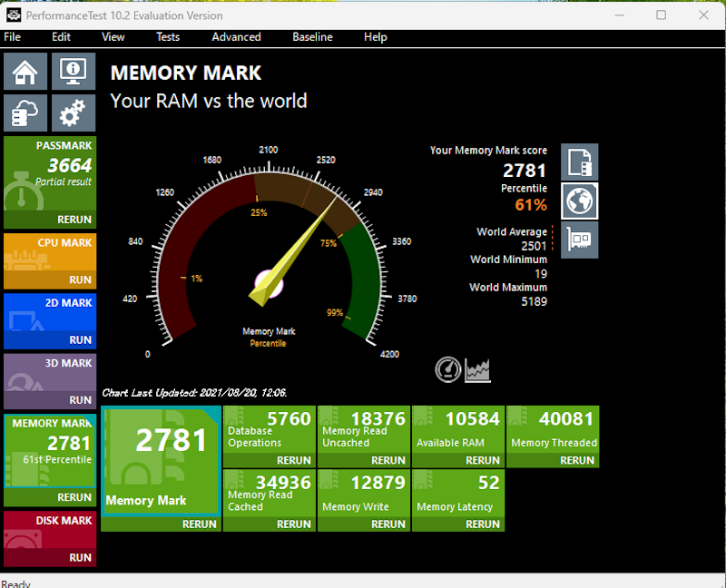The image size is (726, 588).
Task: Click the Ready status bar text
Action: point(15,583)
